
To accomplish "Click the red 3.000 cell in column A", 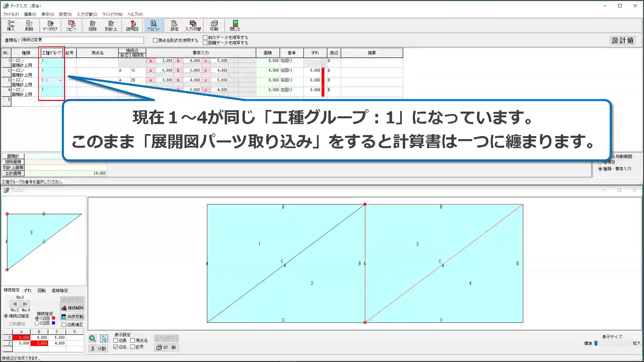I will [21, 338].
